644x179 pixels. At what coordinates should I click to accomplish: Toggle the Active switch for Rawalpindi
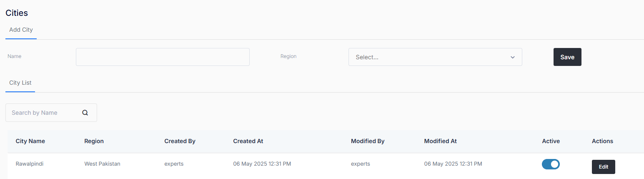tap(551, 164)
